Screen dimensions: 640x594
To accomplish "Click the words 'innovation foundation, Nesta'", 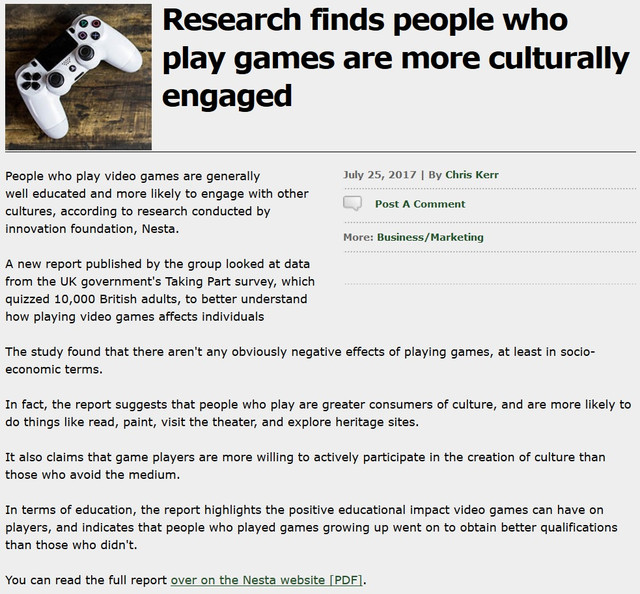I will pyautogui.click(x=94, y=229).
